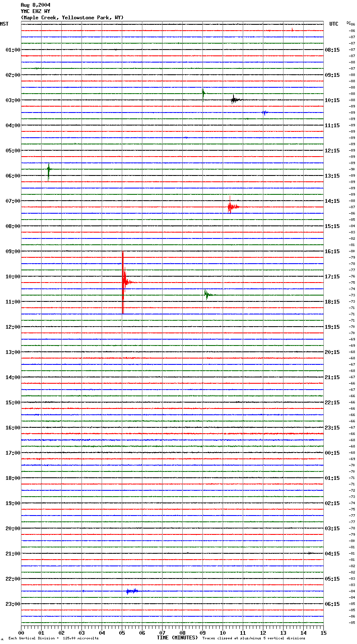Click the MST '22:00' time label
Image resolution: width=357 pixels, height=644 pixels.
(13, 579)
